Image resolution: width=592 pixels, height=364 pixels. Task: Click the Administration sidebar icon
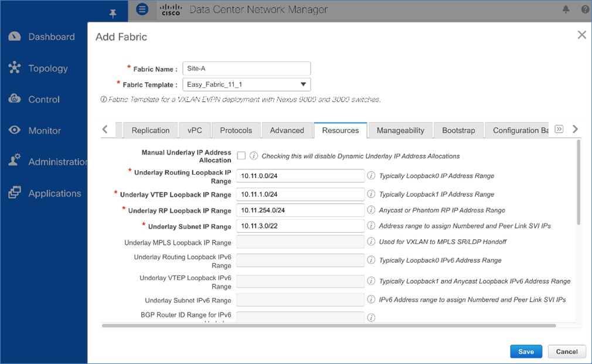[14, 161]
